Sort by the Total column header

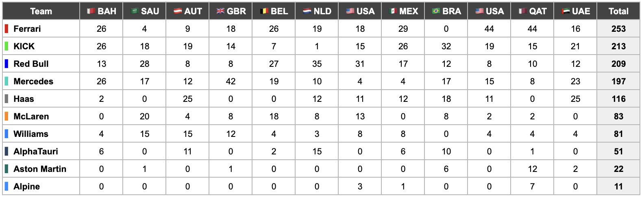tap(618, 11)
